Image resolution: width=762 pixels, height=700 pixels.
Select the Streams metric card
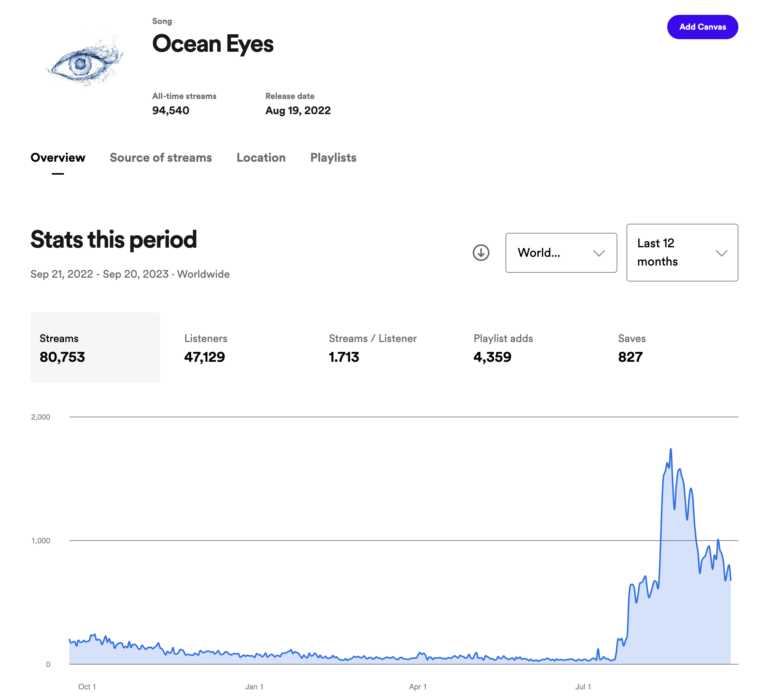point(95,347)
